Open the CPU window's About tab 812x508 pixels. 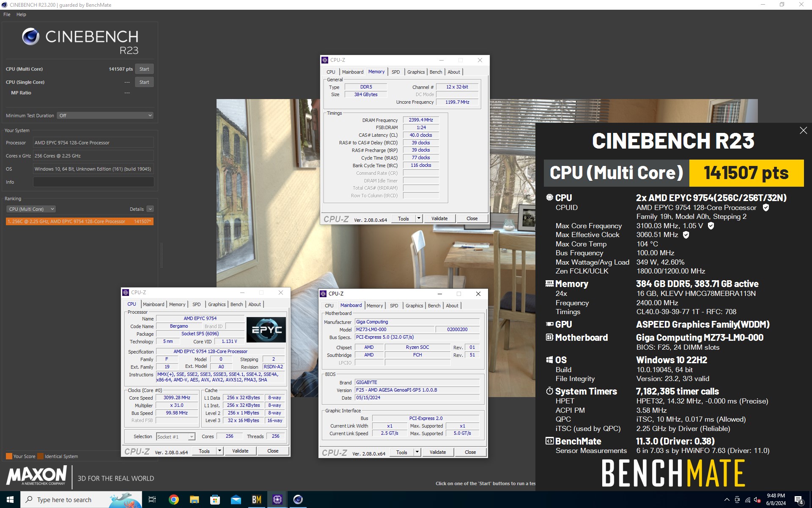[x=255, y=304]
